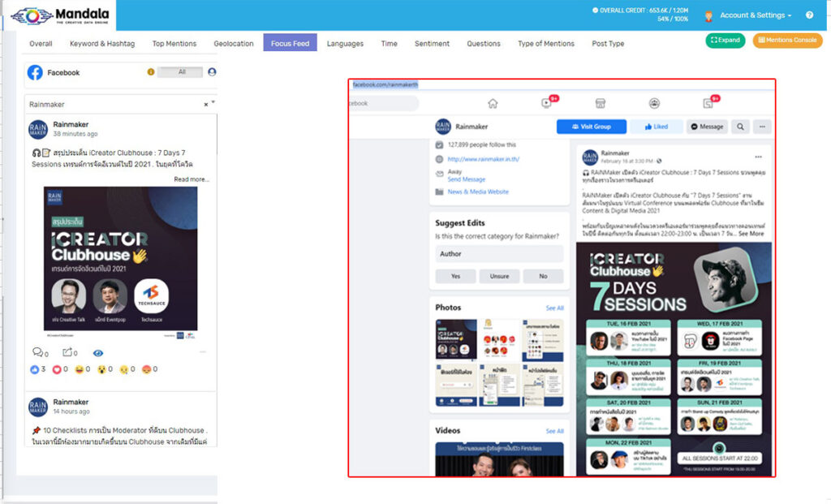The height and width of the screenshot is (504, 831).
Task: Open the rainmaker.in.th website link
Action: pyautogui.click(x=484, y=159)
